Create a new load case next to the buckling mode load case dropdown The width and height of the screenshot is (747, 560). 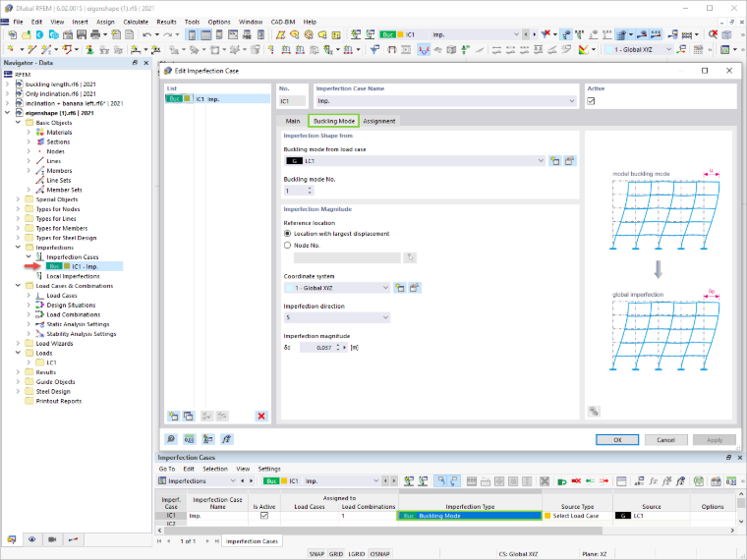tap(554, 161)
